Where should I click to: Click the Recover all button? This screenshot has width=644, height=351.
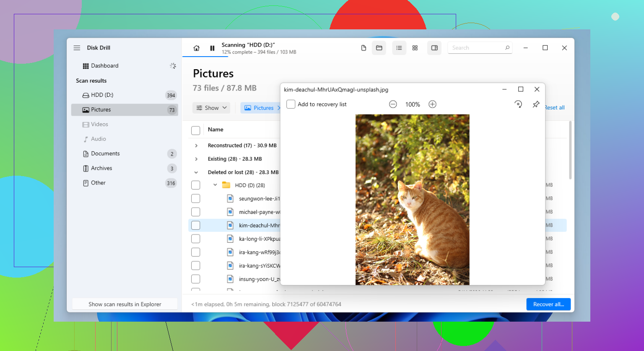[x=548, y=304]
